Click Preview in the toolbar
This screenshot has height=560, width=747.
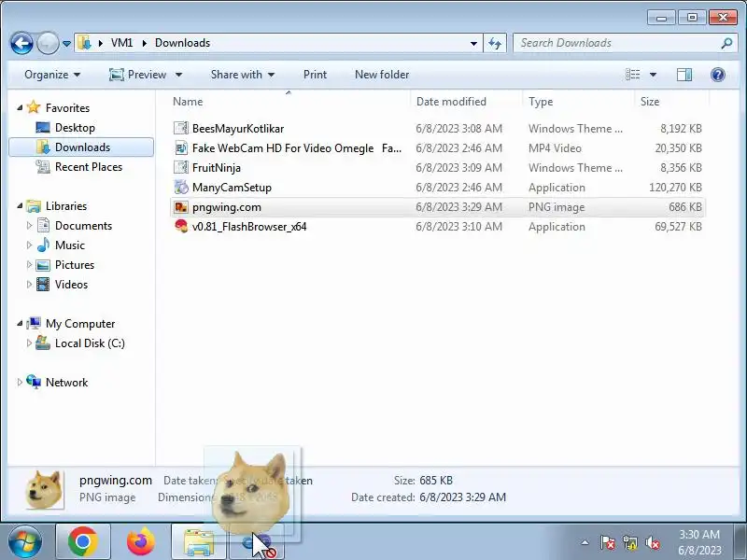(137, 75)
